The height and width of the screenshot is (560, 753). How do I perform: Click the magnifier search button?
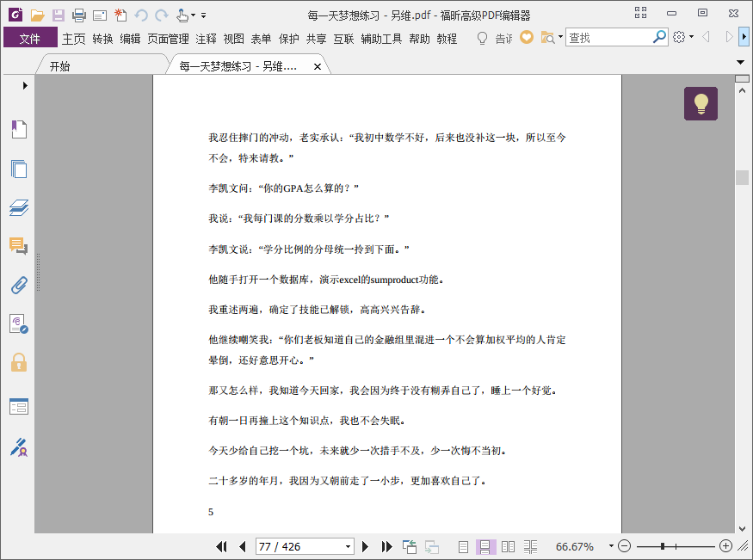click(659, 37)
